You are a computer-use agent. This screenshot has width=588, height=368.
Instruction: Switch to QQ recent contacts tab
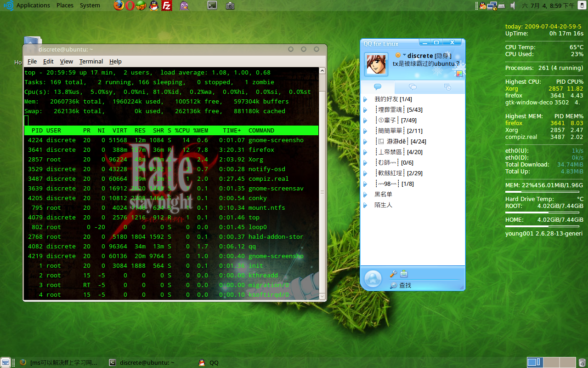447,87
